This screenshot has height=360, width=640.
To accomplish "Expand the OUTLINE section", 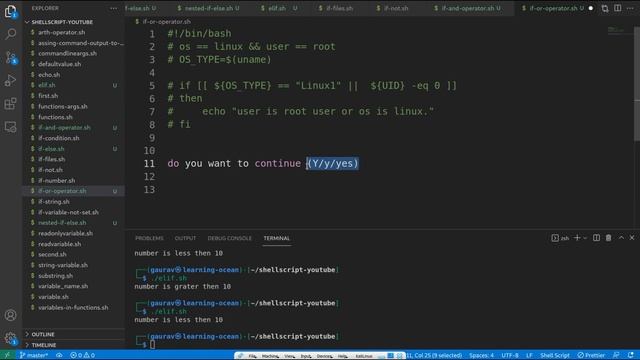I will pos(43,334).
